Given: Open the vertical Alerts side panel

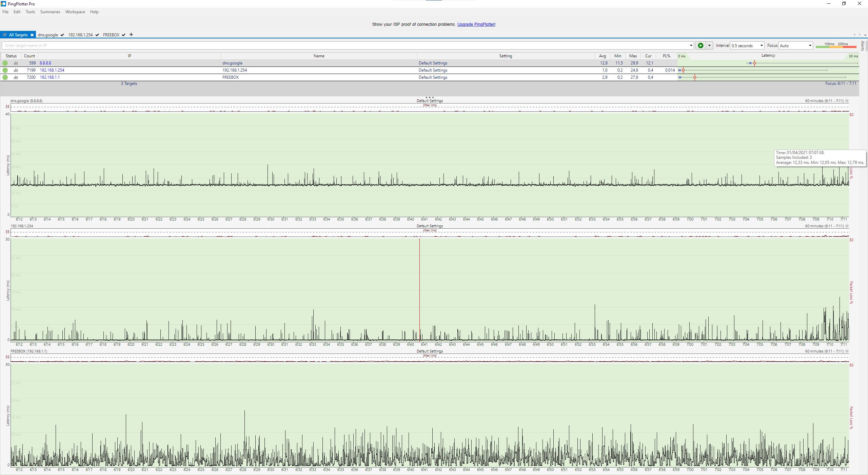Looking at the screenshot, I should (x=863, y=45).
